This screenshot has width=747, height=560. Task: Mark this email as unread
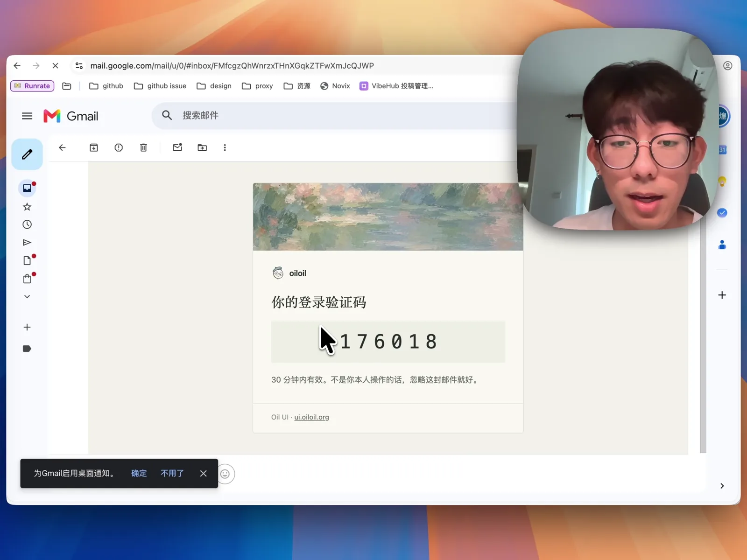pos(177,147)
